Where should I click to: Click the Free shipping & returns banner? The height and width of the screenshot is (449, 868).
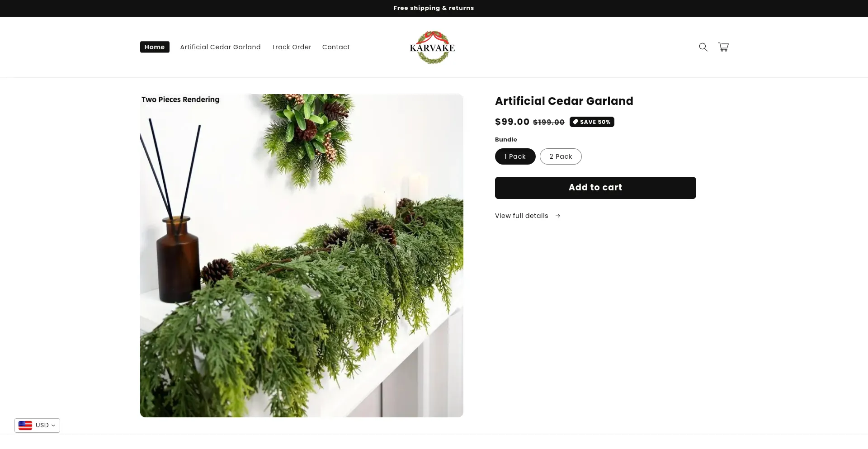click(x=434, y=8)
